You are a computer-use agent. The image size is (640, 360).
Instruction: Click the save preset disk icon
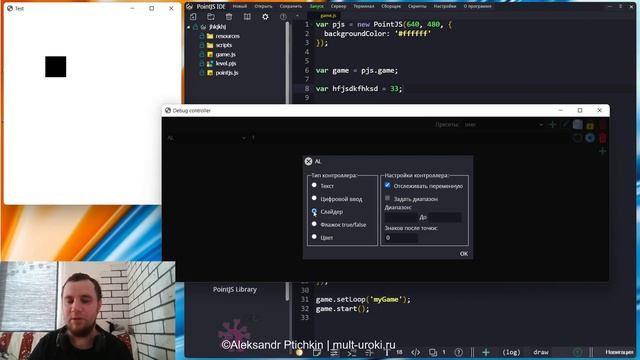[577, 124]
